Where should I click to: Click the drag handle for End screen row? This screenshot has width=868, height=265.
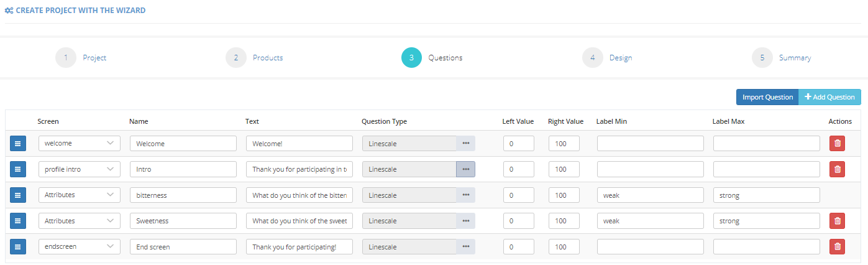pos(18,247)
